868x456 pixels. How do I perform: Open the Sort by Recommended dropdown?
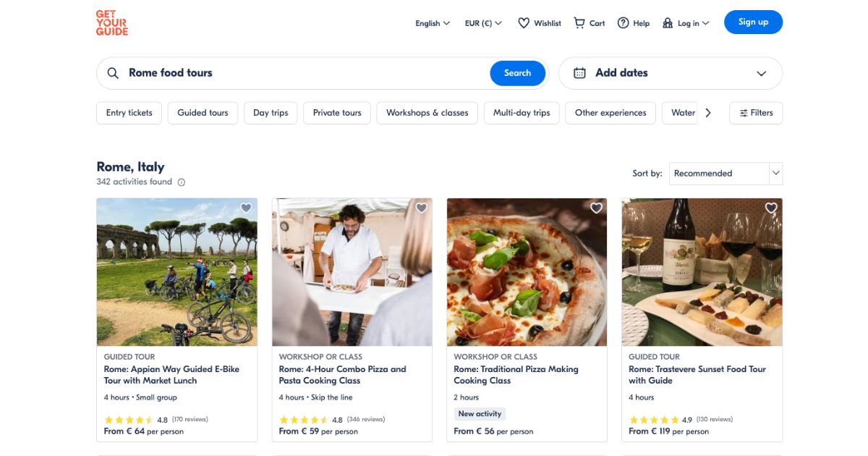click(x=725, y=174)
